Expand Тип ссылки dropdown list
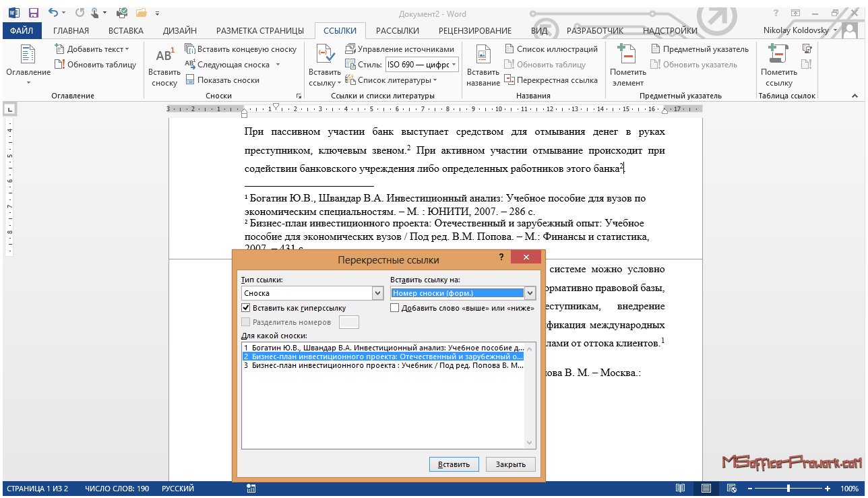Viewport: 868px width, 498px height. [377, 293]
